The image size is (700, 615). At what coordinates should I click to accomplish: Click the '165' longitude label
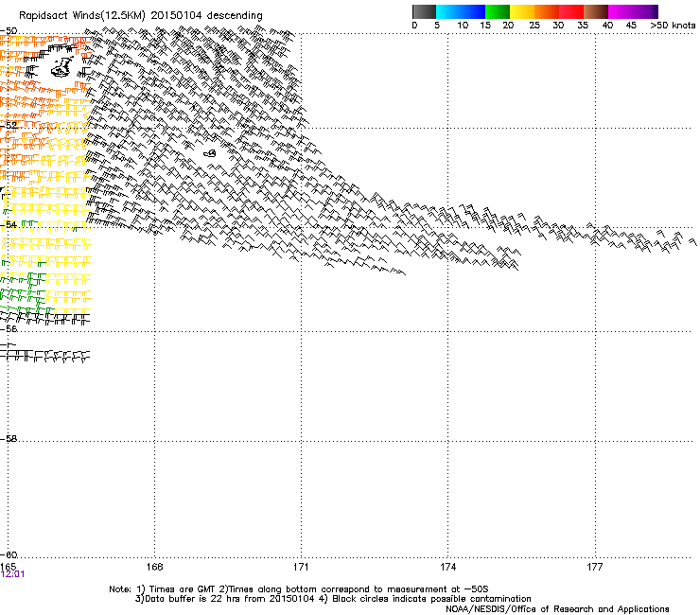(8, 567)
